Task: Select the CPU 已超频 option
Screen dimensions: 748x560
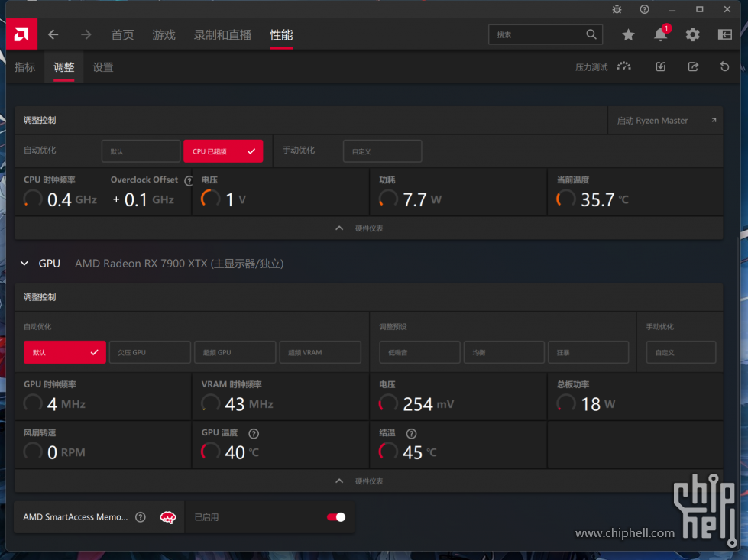Action: click(x=223, y=151)
